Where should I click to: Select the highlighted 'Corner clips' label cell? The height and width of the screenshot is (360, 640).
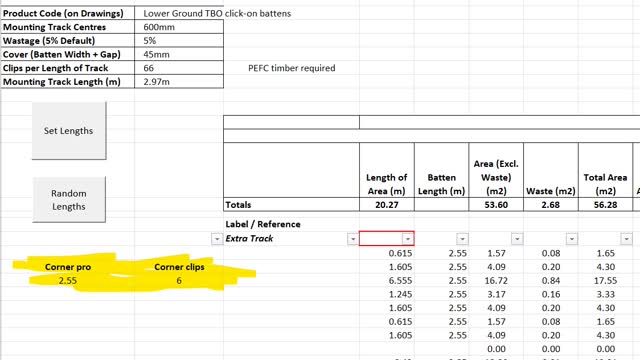tap(179, 267)
